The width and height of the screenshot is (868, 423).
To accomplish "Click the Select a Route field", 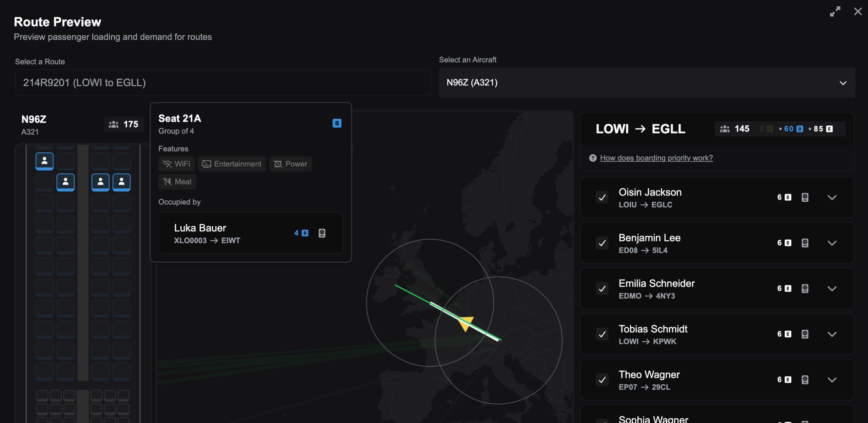I will pos(223,83).
